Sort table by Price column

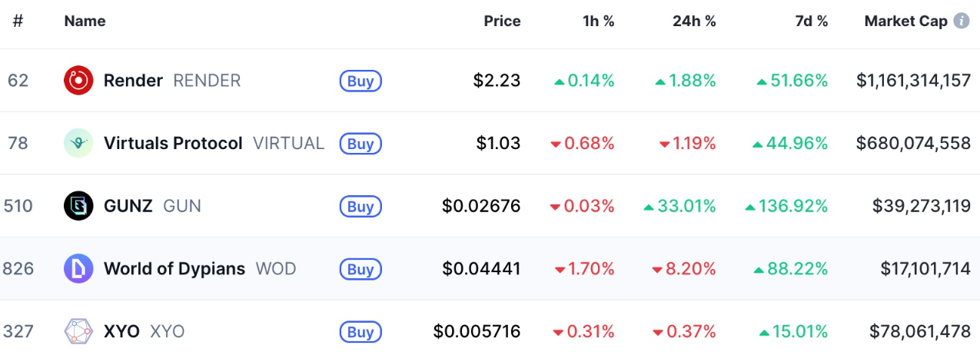[501, 22]
